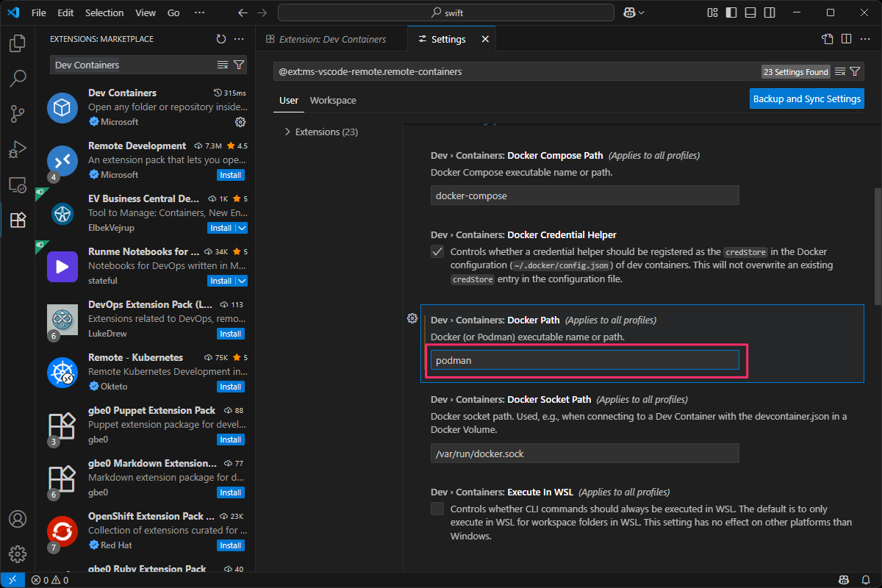Toggle primary side bar visibility
This screenshot has width=882, height=588.
[731, 12]
